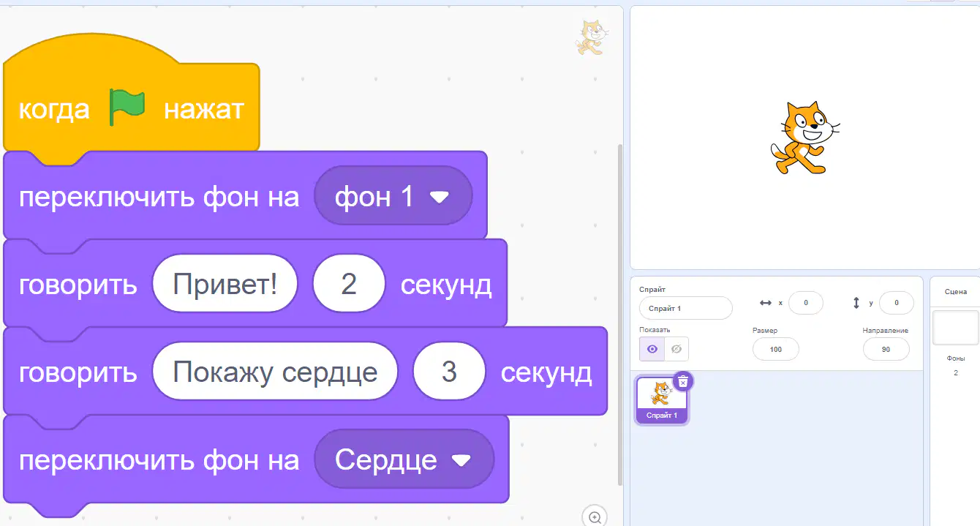Click the sprite name field 'Спрайт 1'

(x=685, y=308)
